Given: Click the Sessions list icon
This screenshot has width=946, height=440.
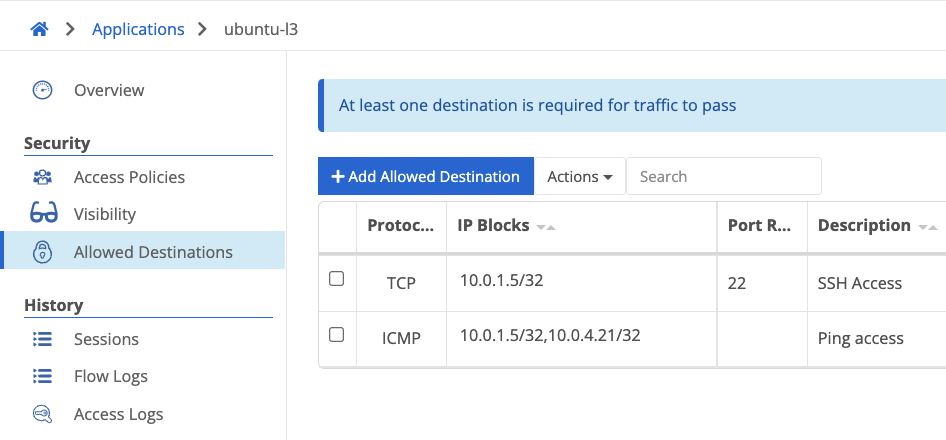Looking at the screenshot, I should point(42,339).
